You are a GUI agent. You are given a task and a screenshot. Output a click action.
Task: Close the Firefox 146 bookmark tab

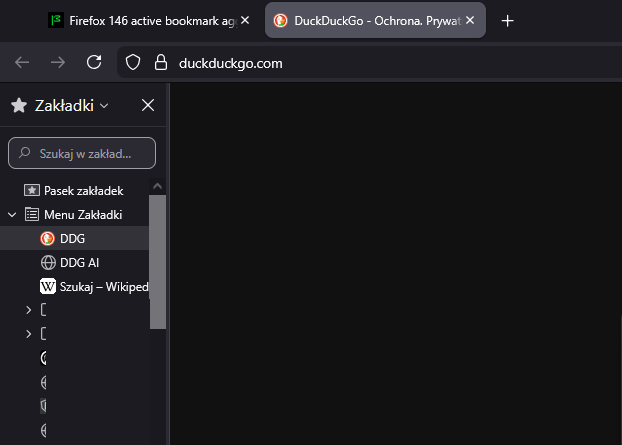(245, 21)
